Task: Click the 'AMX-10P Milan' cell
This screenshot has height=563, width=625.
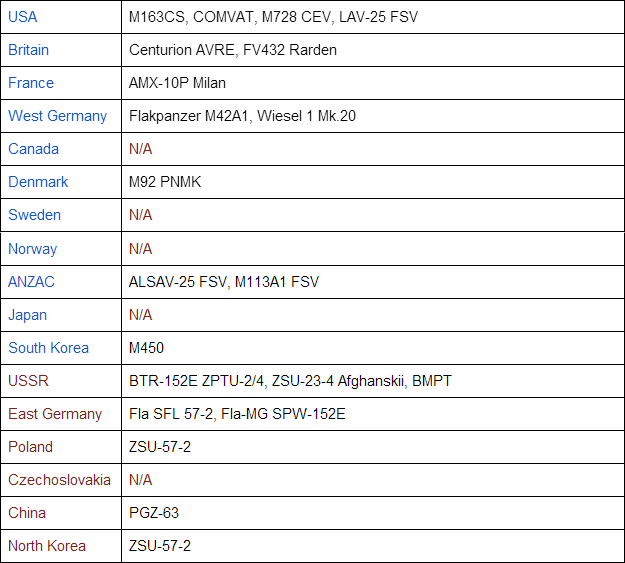Action: [x=373, y=83]
